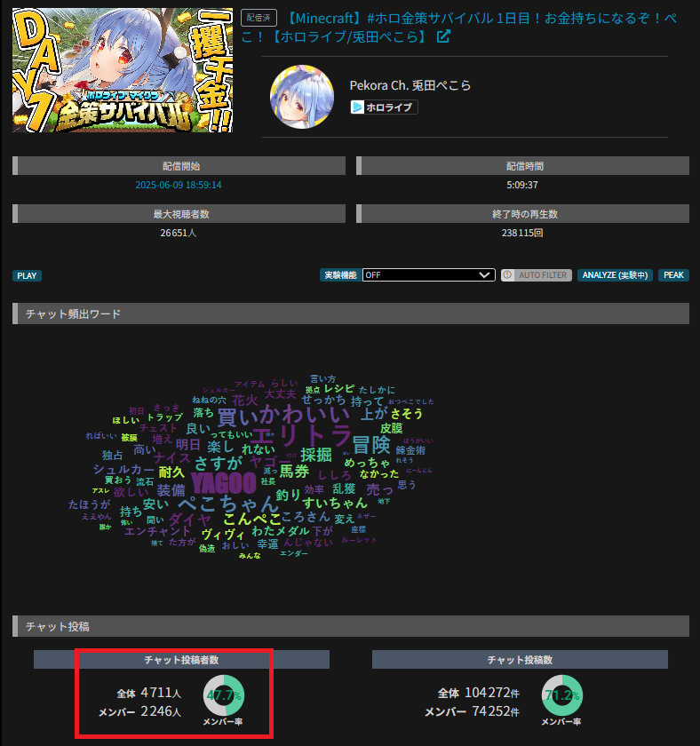
Task: Click the word 馬券 in word cloud
Action: (294, 472)
